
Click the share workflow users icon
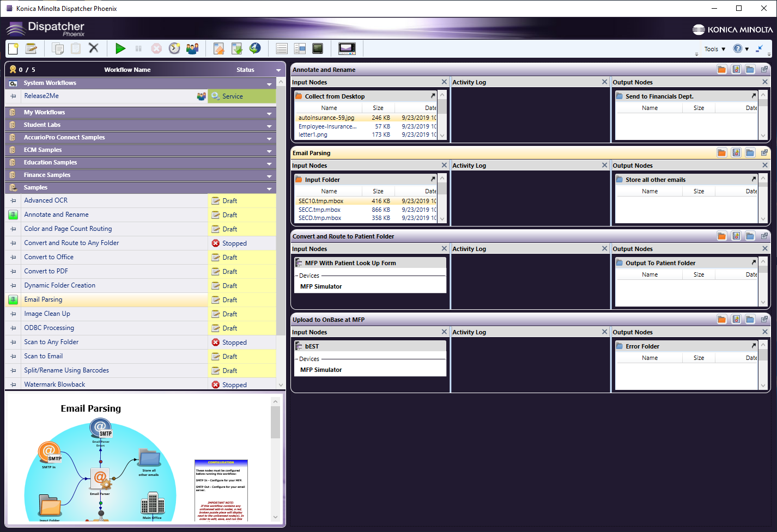pos(192,48)
